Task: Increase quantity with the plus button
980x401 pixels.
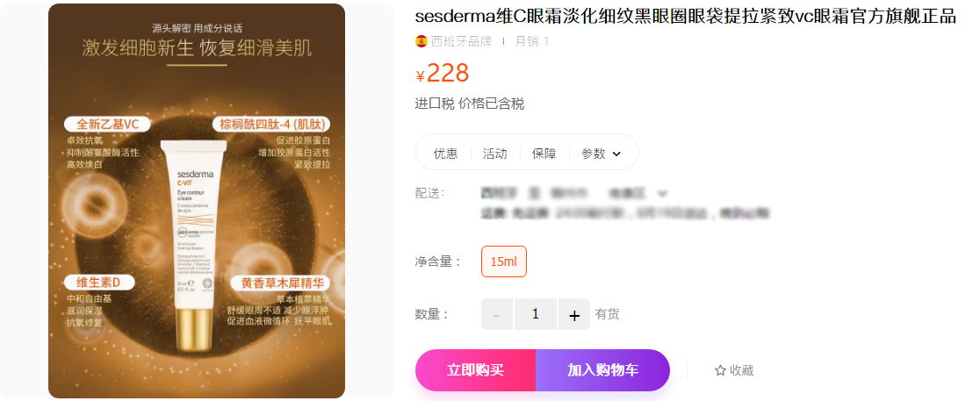Action: coord(573,314)
